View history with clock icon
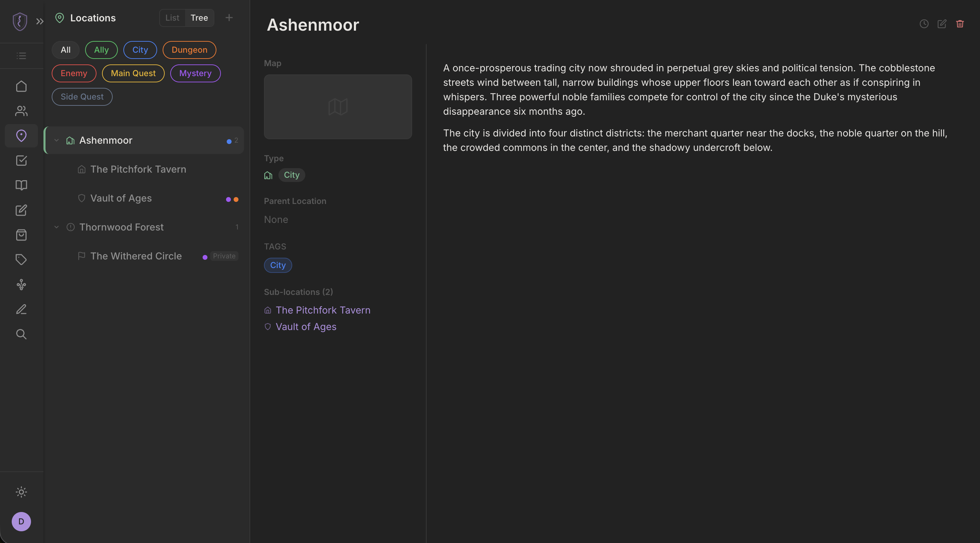The image size is (980, 543). point(924,24)
